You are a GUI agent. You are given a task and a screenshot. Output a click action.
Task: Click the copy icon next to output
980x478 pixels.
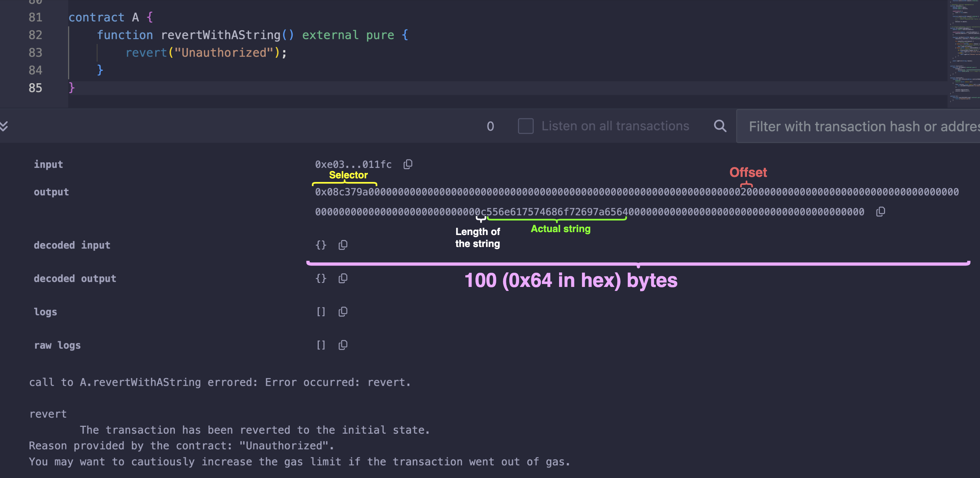coord(881,212)
